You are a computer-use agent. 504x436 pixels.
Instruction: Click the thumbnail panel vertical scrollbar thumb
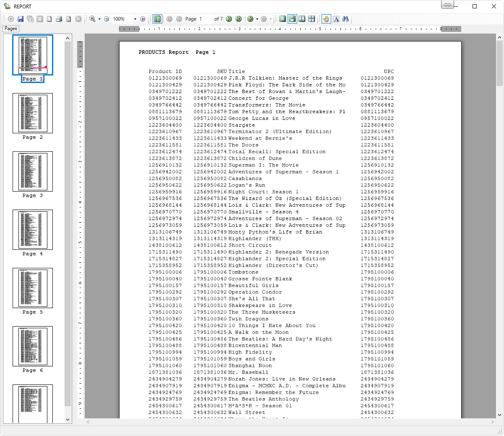click(x=68, y=224)
